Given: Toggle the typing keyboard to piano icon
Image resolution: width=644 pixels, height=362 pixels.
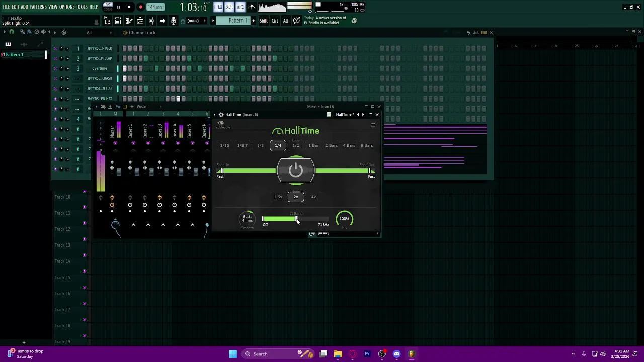Looking at the screenshot, I should click(218, 7).
